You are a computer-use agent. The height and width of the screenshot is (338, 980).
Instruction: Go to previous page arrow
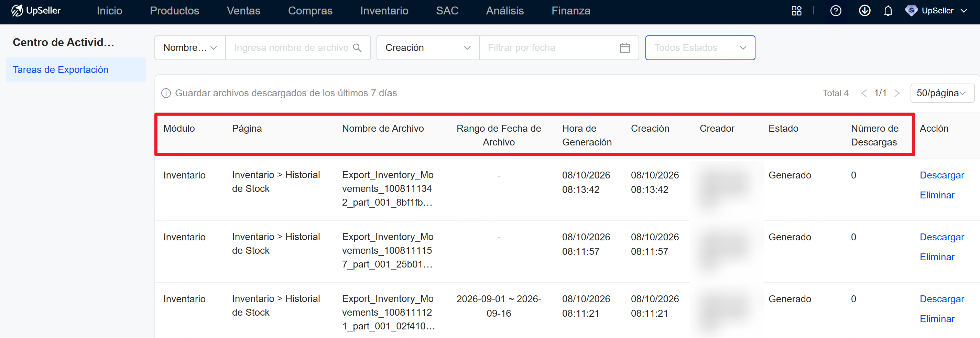tap(864, 93)
